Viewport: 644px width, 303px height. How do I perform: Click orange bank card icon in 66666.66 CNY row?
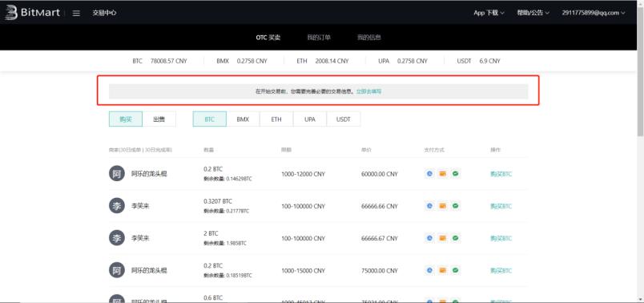[442, 206]
